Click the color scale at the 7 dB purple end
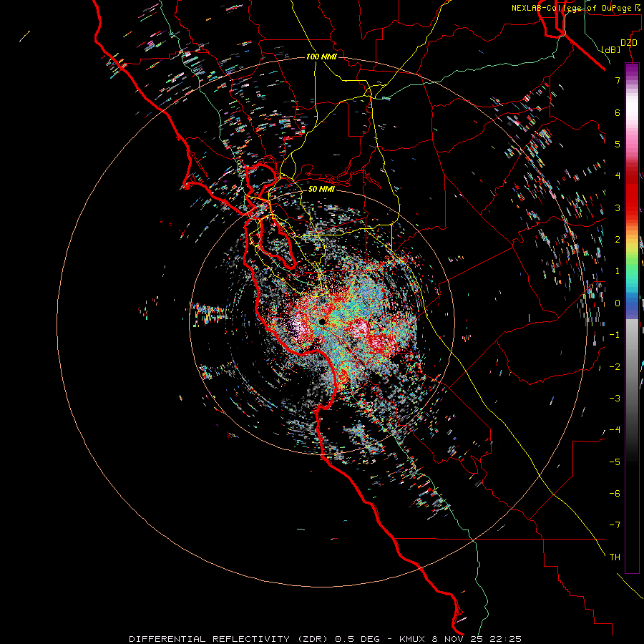 tap(632, 80)
